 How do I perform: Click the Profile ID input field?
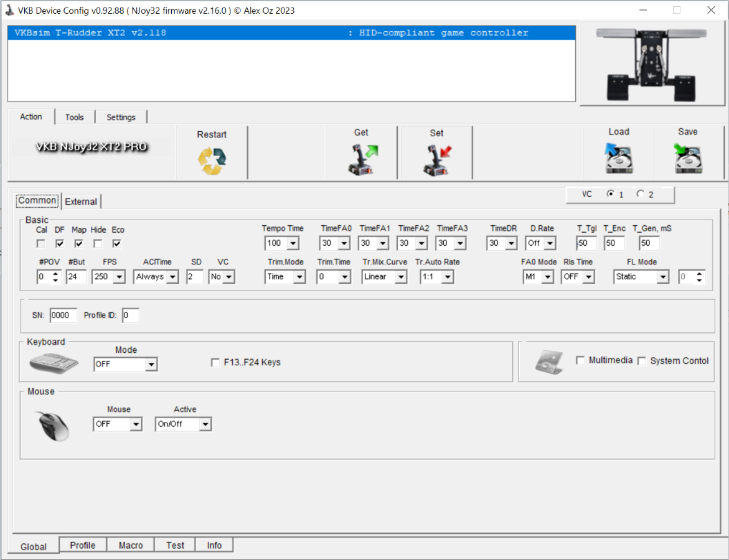point(131,315)
